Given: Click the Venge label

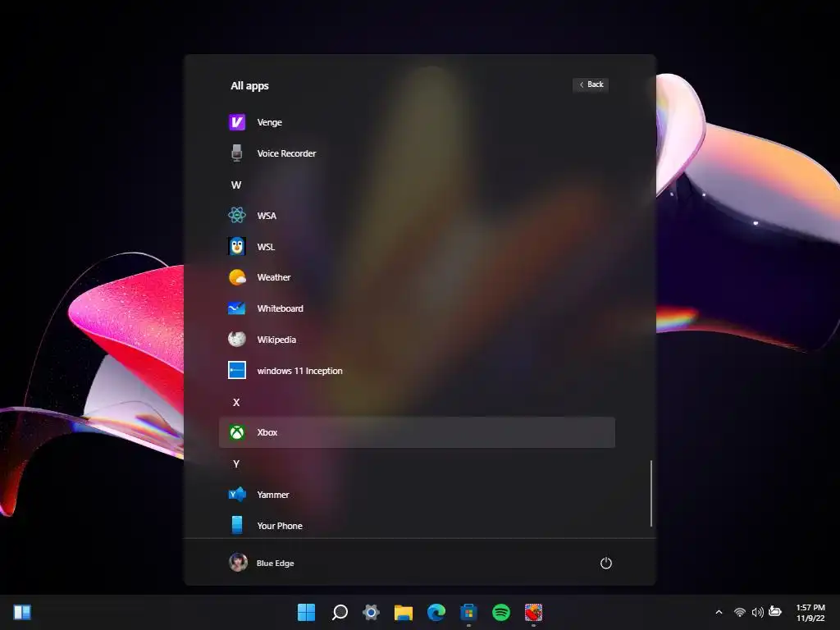Looking at the screenshot, I should click(269, 122).
